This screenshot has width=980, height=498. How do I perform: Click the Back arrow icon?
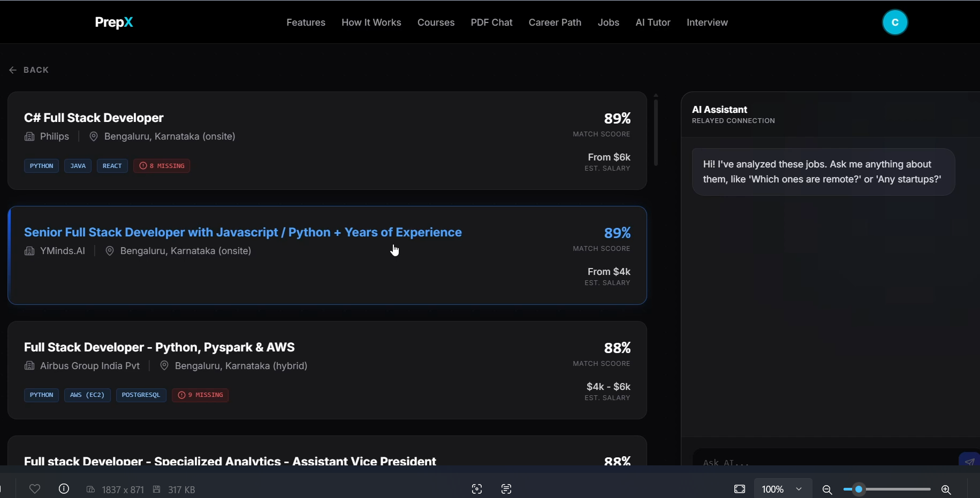(13, 70)
